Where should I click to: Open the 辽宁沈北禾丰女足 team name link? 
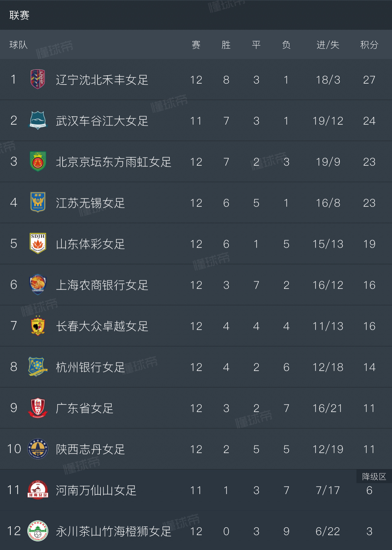[x=102, y=80]
